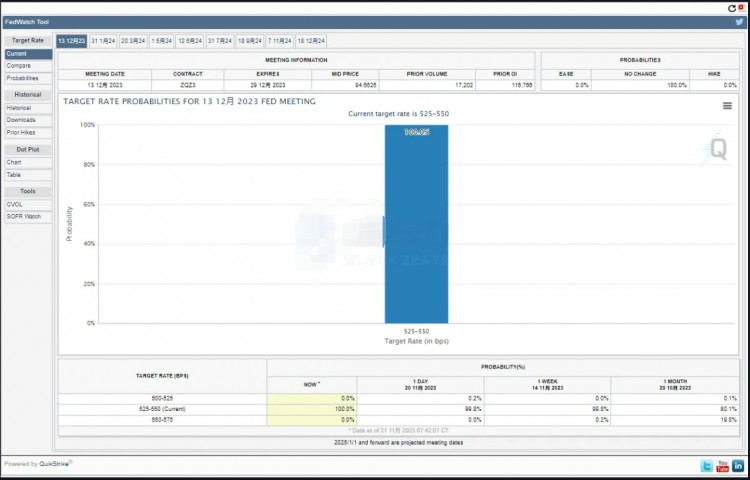Click the 500-525 target rate row label
750x480 pixels.
162,398
